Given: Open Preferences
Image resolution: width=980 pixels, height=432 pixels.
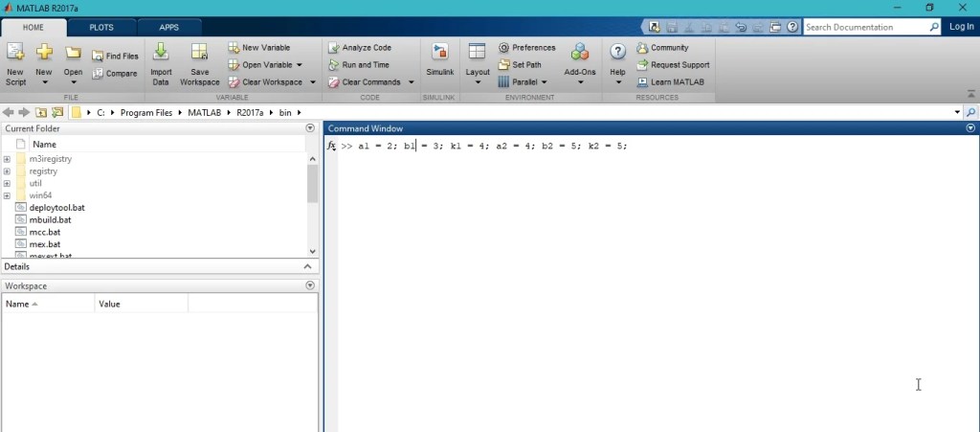Looking at the screenshot, I should (x=527, y=48).
